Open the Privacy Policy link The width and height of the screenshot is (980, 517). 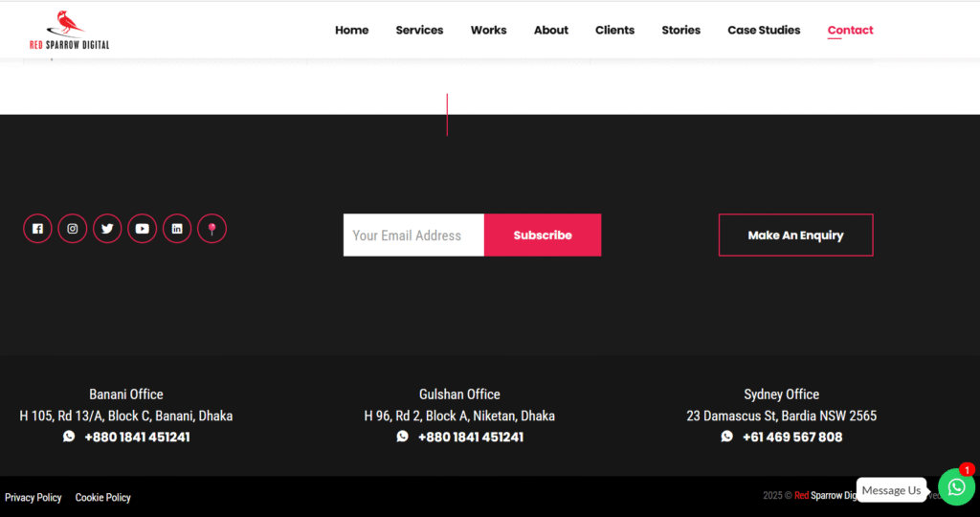click(x=33, y=498)
